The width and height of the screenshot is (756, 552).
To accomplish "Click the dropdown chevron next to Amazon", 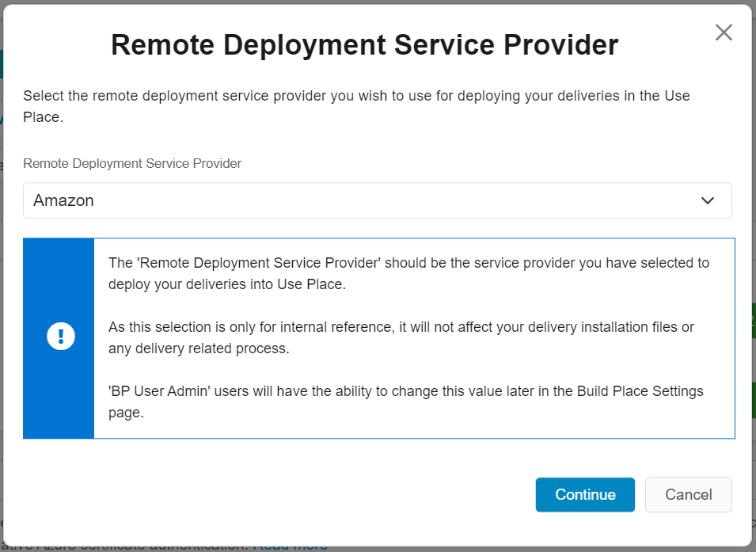I will [707, 200].
